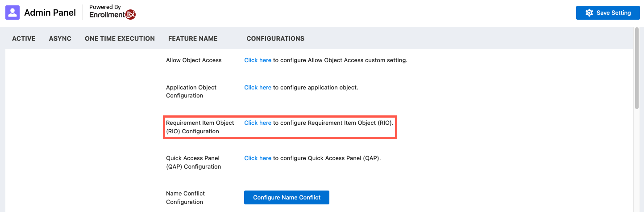The width and height of the screenshot is (644, 212).
Task: Click the Quick Access Panel (QAP) Configuration label
Action: (x=193, y=162)
